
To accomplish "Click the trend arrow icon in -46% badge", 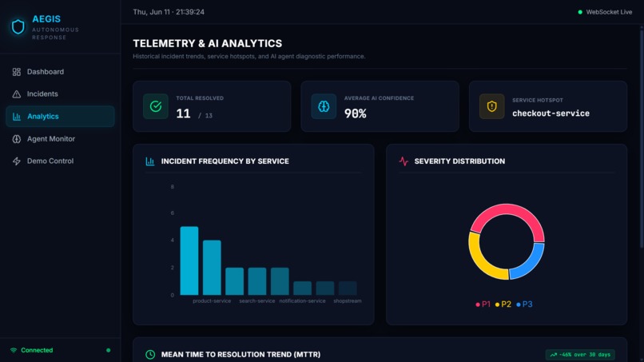I will coord(553,355).
